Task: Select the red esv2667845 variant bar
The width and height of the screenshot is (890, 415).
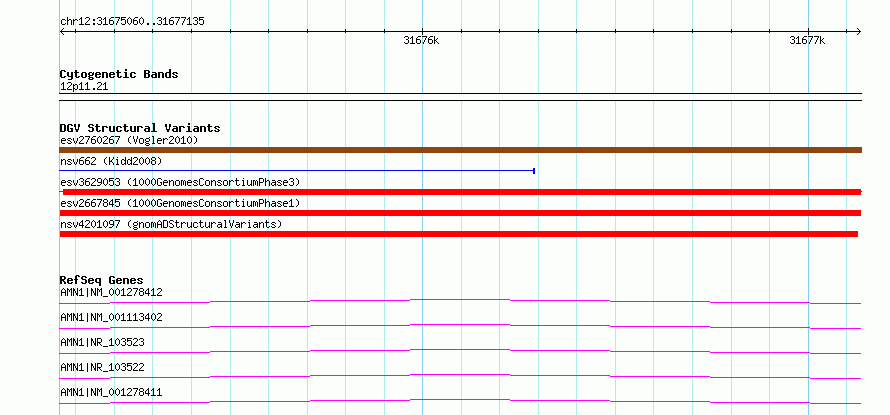Action: click(460, 213)
